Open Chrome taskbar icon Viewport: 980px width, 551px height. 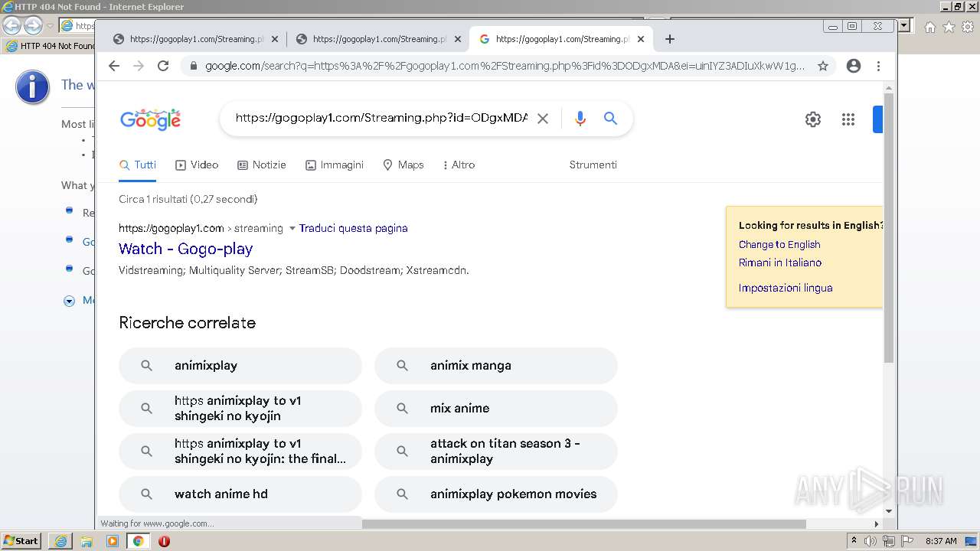(x=138, y=541)
